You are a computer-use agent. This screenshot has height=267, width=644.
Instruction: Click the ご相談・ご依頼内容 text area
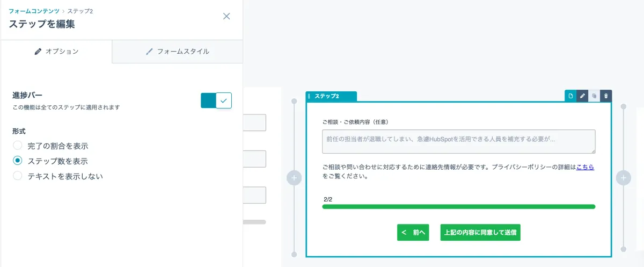click(458, 141)
